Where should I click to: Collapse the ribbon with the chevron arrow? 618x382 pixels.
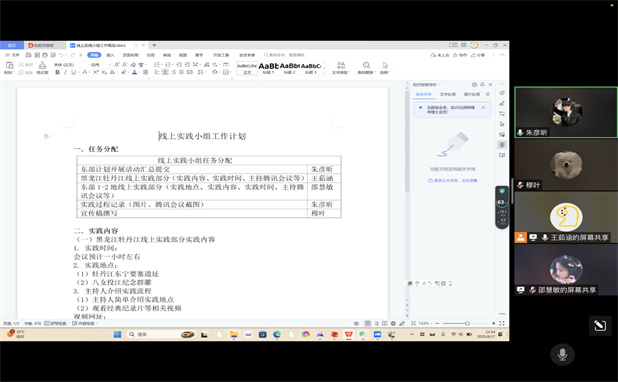pyautogui.click(x=502, y=55)
